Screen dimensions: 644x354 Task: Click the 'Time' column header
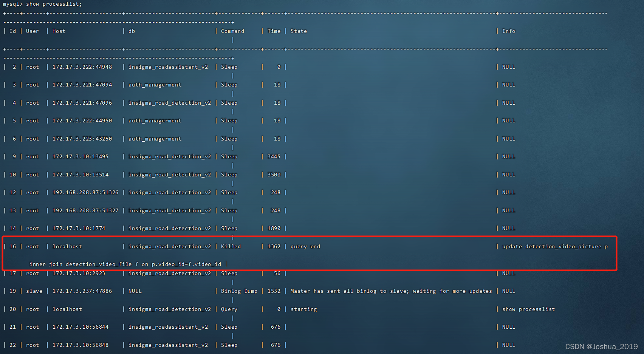click(274, 31)
